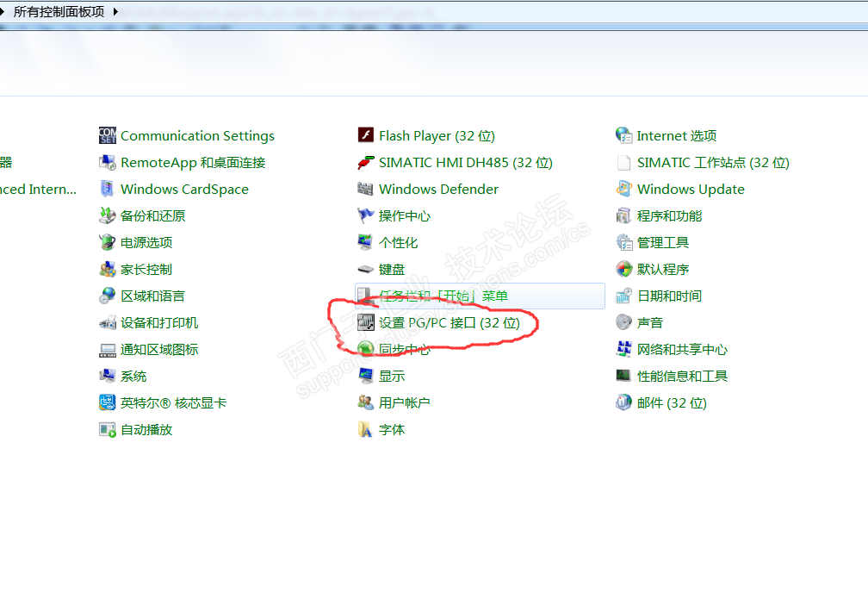This screenshot has height=592, width=868.
Task: Click the 用户帐户 users icon
Action: click(x=365, y=402)
